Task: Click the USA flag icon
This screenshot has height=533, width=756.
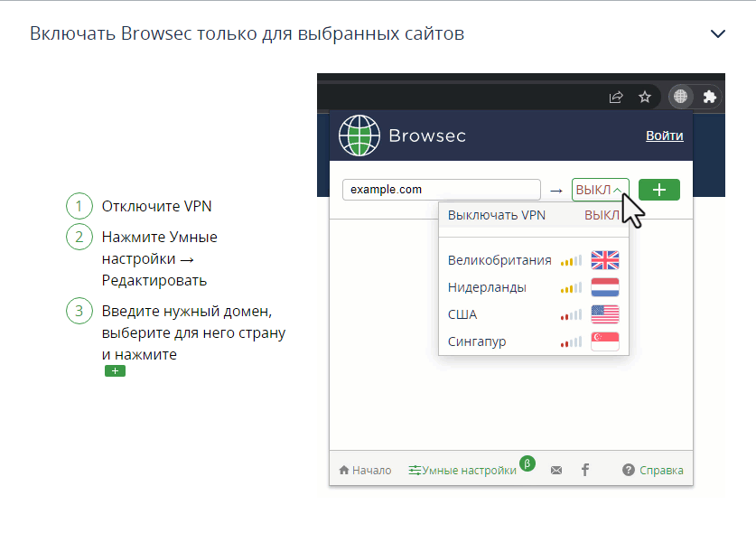Action: point(605,314)
